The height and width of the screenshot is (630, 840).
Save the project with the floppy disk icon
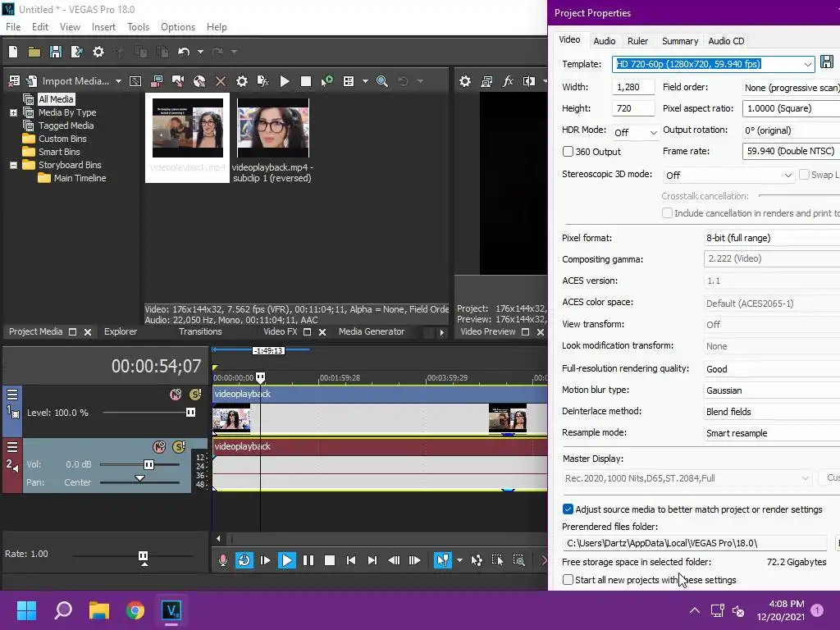(55, 52)
